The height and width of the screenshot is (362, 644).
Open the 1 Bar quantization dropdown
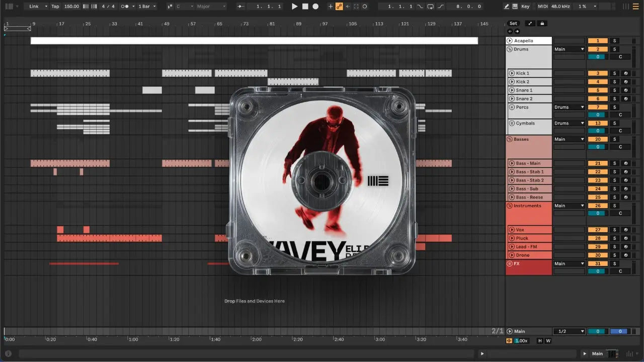coord(147,7)
